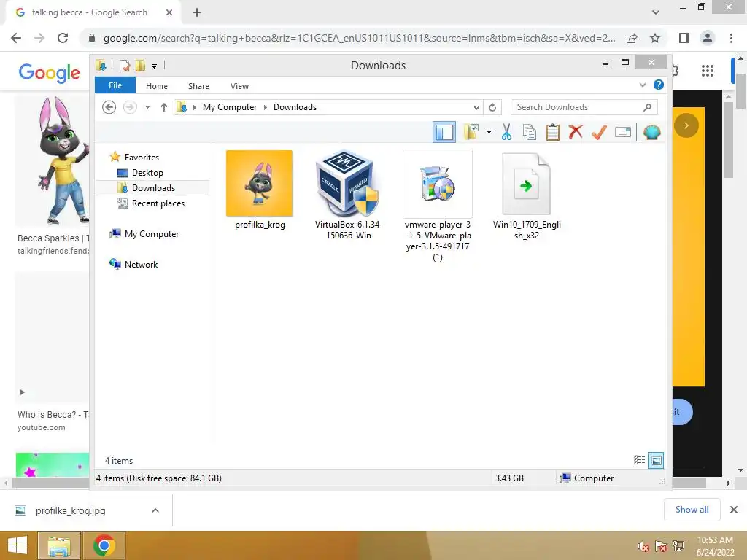The height and width of the screenshot is (560, 747).
Task: Open the Google apps grid
Action: (708, 71)
